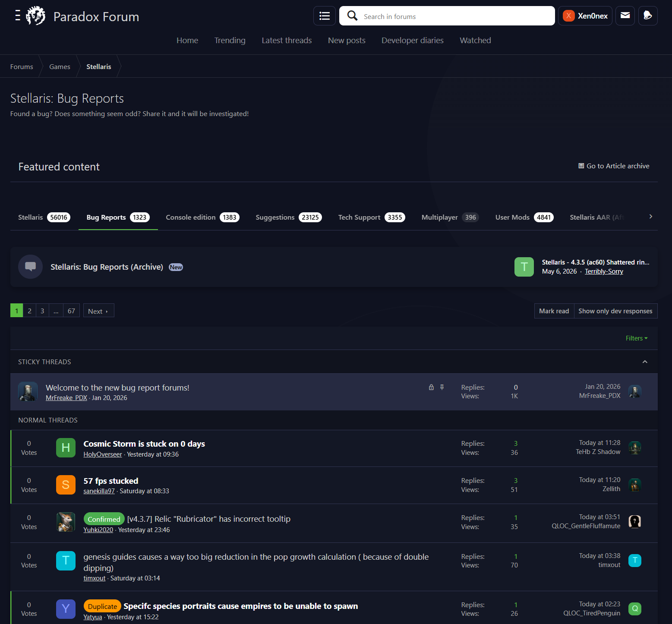Screen dimensions: 672x624
Task: Open Go to Article archive link
Action: click(614, 166)
